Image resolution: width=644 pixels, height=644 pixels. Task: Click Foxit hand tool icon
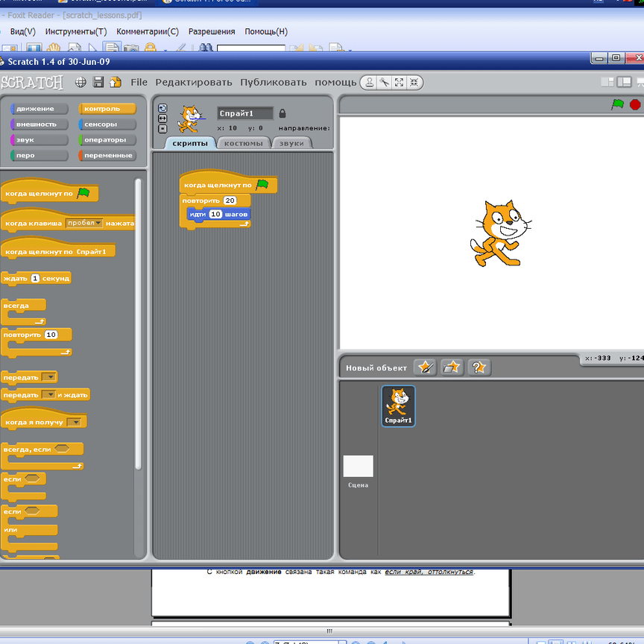(54, 48)
